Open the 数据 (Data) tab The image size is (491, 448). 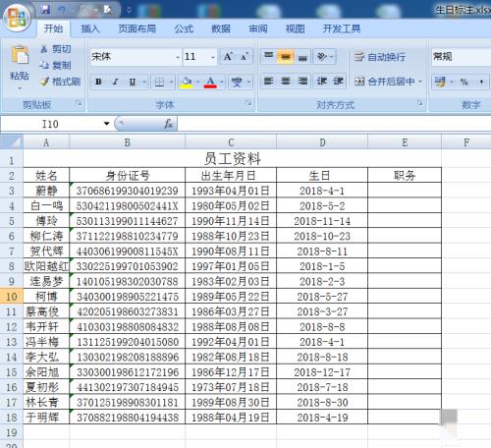221,28
